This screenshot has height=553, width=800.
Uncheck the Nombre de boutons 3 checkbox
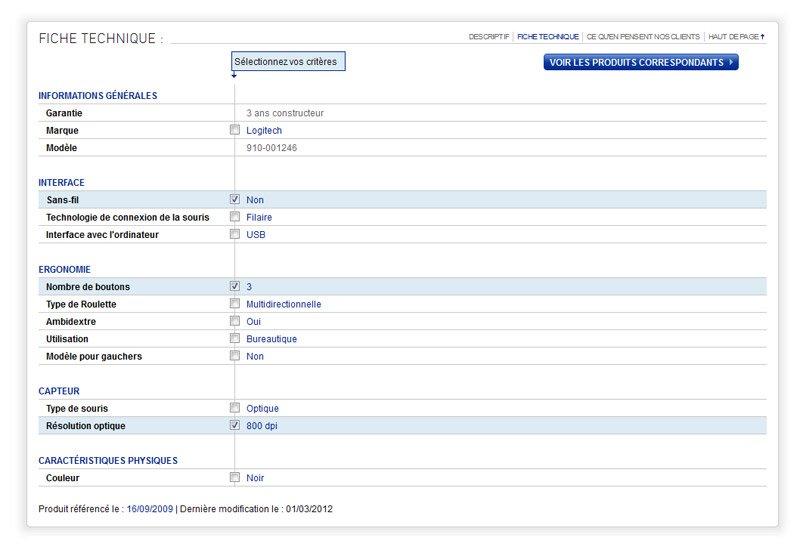coord(235,287)
